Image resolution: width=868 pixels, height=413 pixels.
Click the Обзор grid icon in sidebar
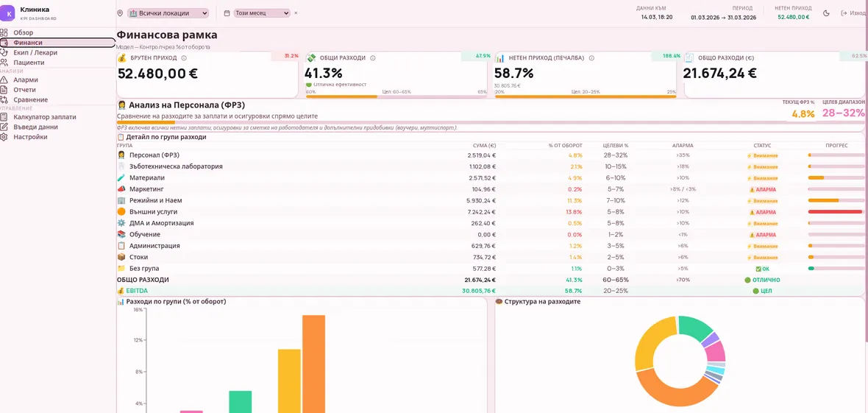(x=4, y=32)
